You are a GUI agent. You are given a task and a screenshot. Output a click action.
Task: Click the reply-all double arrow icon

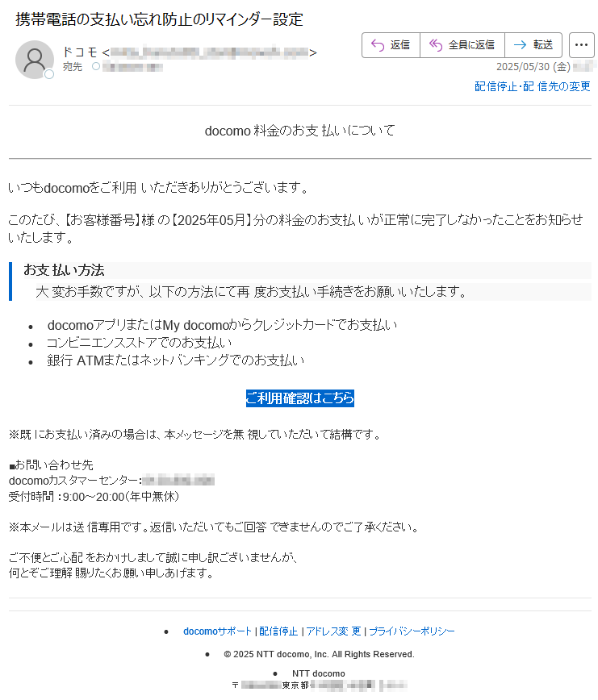pos(436,45)
